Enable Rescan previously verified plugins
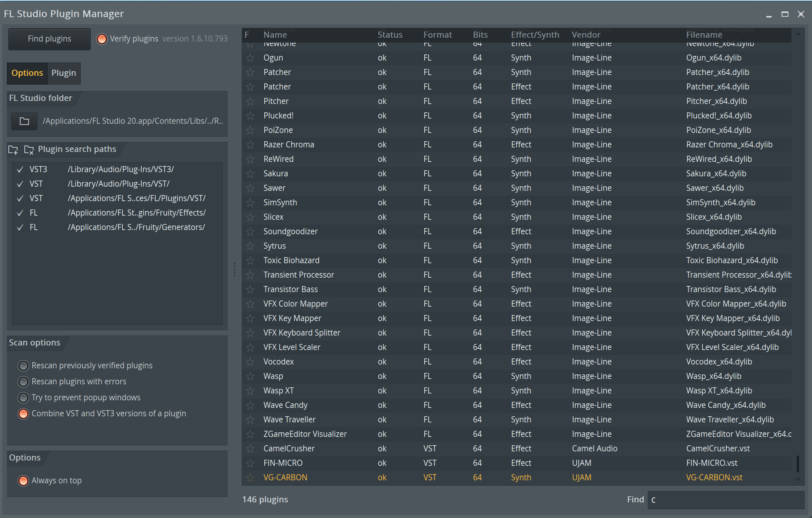The width and height of the screenshot is (812, 518). click(24, 366)
